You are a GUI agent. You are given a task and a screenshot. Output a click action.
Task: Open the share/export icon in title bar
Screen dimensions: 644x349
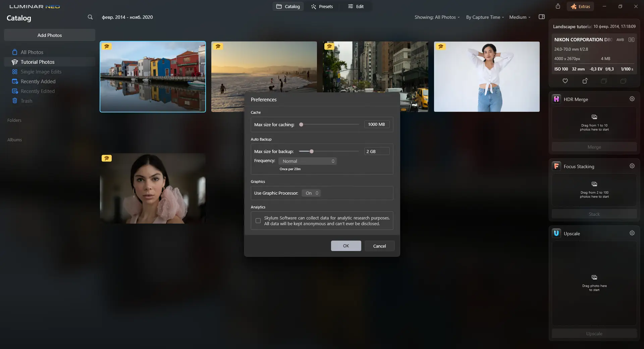[558, 6]
